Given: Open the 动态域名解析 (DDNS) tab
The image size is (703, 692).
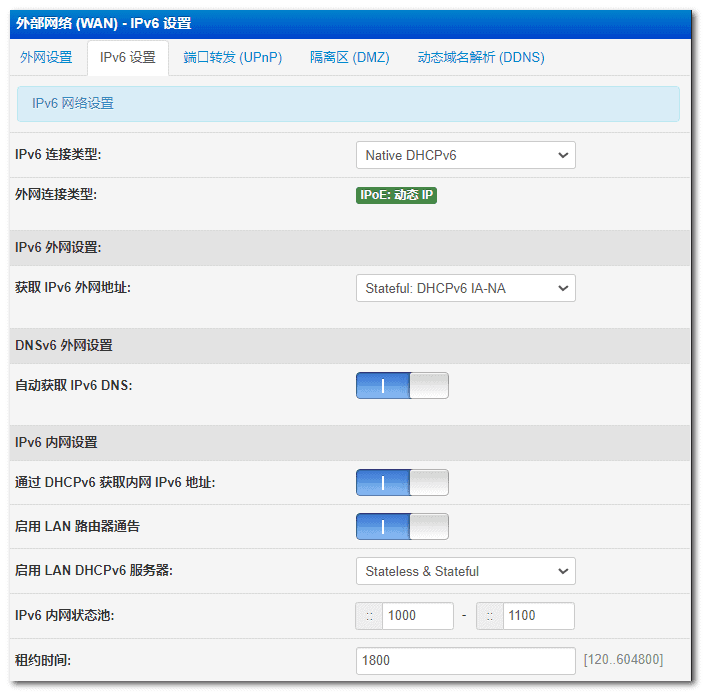Looking at the screenshot, I should pos(481,57).
